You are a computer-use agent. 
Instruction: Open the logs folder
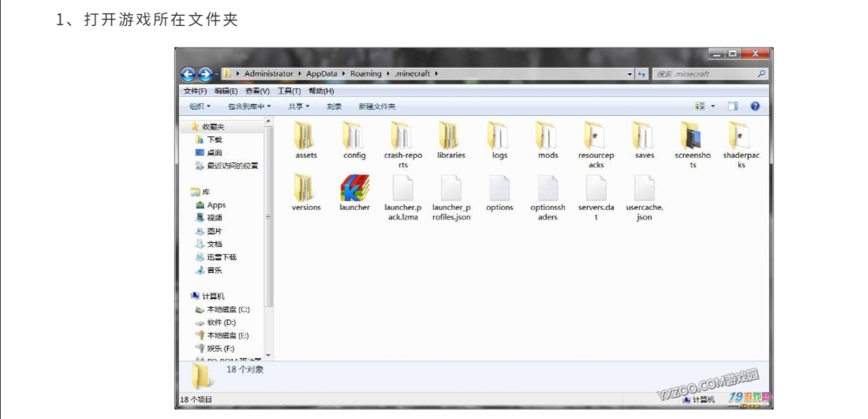[x=499, y=141]
